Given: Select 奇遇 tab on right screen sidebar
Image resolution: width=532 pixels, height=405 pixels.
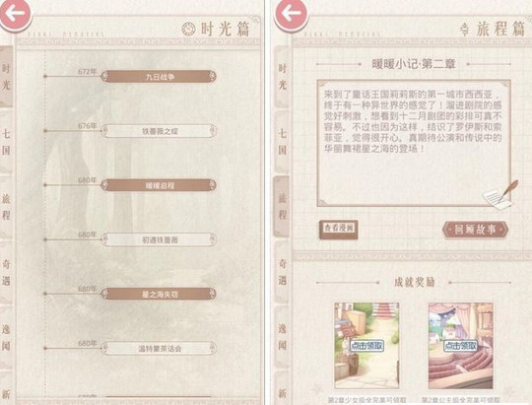Looking at the screenshot, I should tap(283, 272).
